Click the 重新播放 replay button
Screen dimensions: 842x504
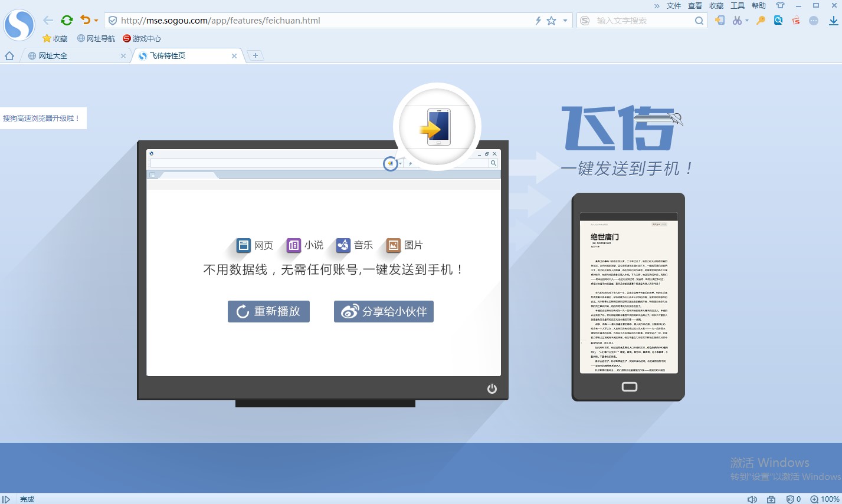coord(268,311)
